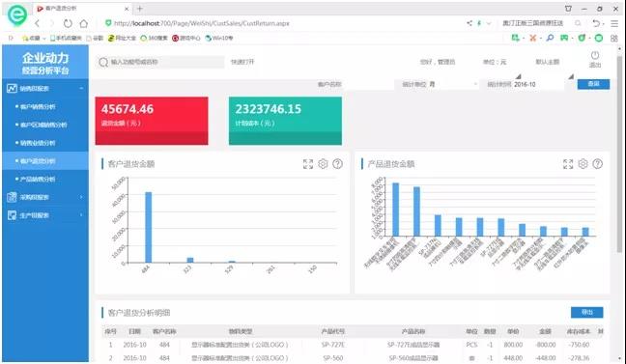Click the page vertical scrollbar
The height and width of the screenshot is (364, 626).
click(x=619, y=154)
